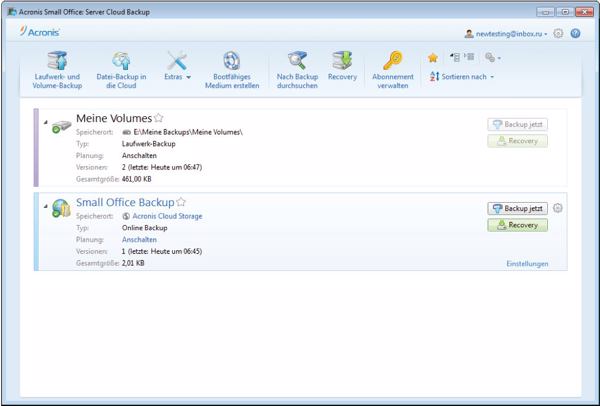600x406 pixels.
Task: Open Nach Backup durchsuchen
Action: tap(297, 70)
